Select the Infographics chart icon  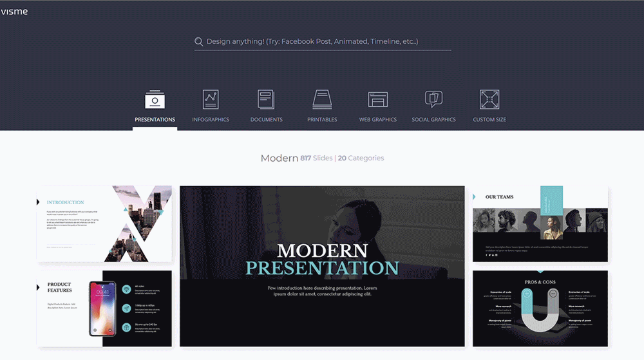coord(211,99)
